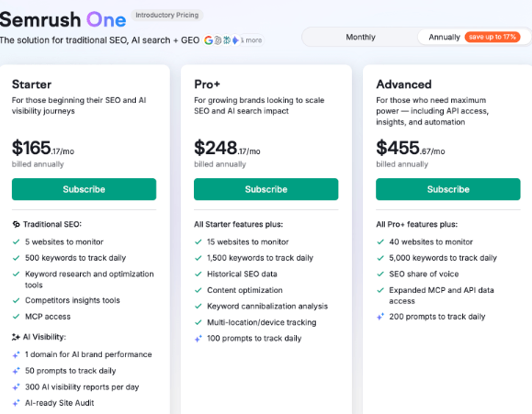Click the $165.17/mo price
Viewport: 532px width, 414px height.
pyautogui.click(x=43, y=148)
